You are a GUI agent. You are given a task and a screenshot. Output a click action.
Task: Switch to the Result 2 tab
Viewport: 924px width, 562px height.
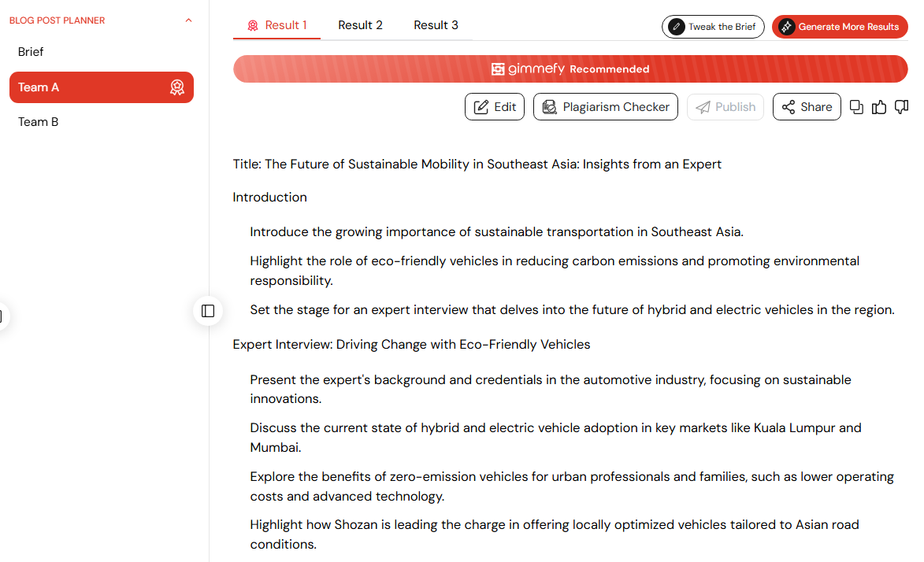tap(360, 25)
